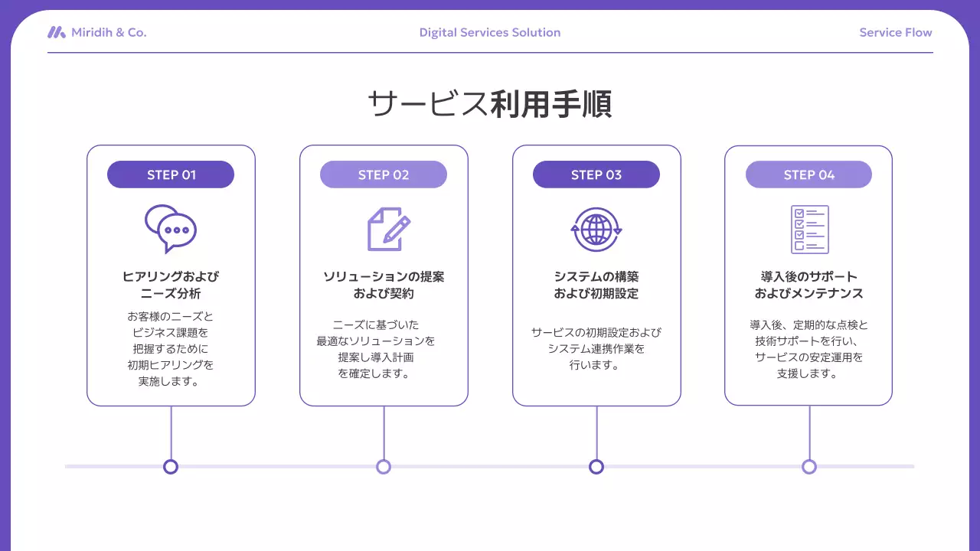Click the globe network icon under STEP 03
Image resolution: width=980 pixels, height=551 pixels.
pos(596,228)
